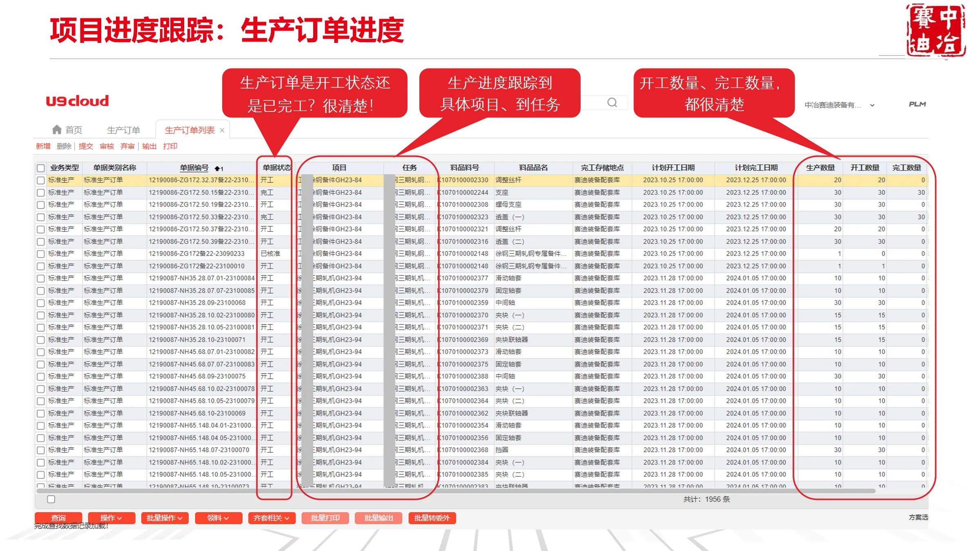
Task: Click material number 1070100002330 cell
Action: point(464,180)
